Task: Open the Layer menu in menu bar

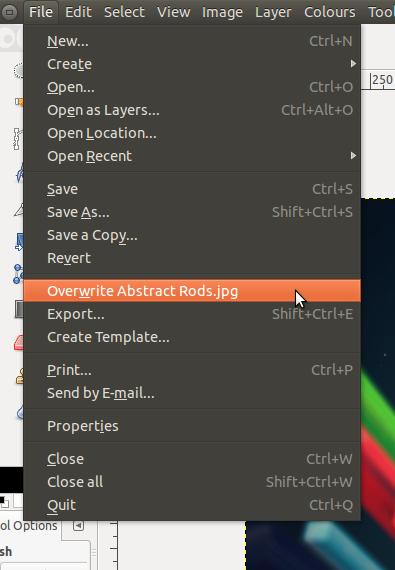Action: coord(273,12)
